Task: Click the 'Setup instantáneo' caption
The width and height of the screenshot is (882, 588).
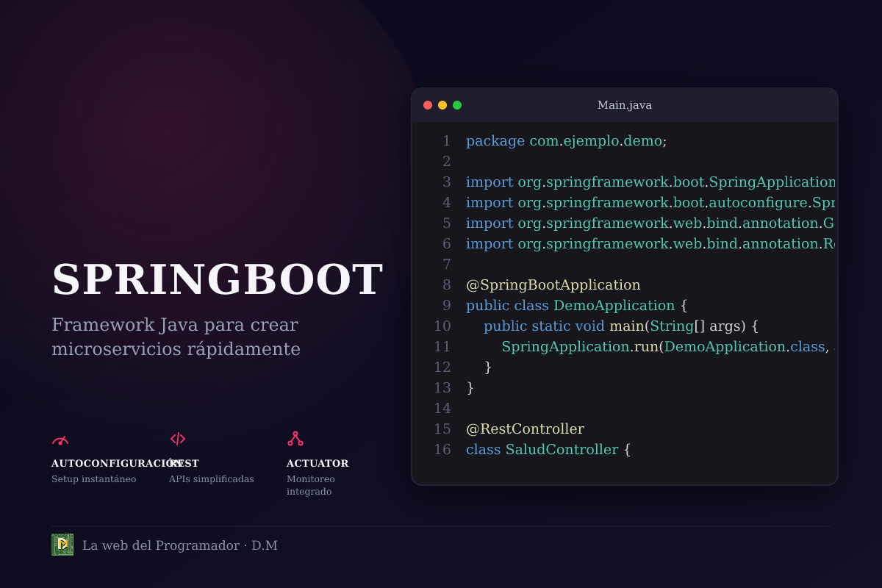Action: [x=94, y=479]
